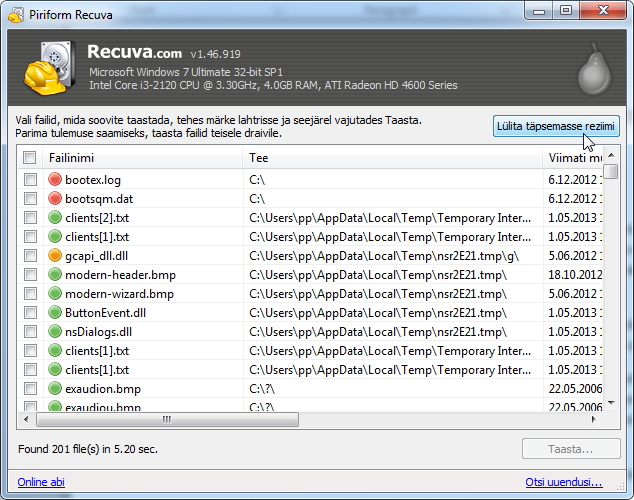Click the green status icon for nsDialogs.dll
This screenshot has height=500, width=634.
coord(55,331)
